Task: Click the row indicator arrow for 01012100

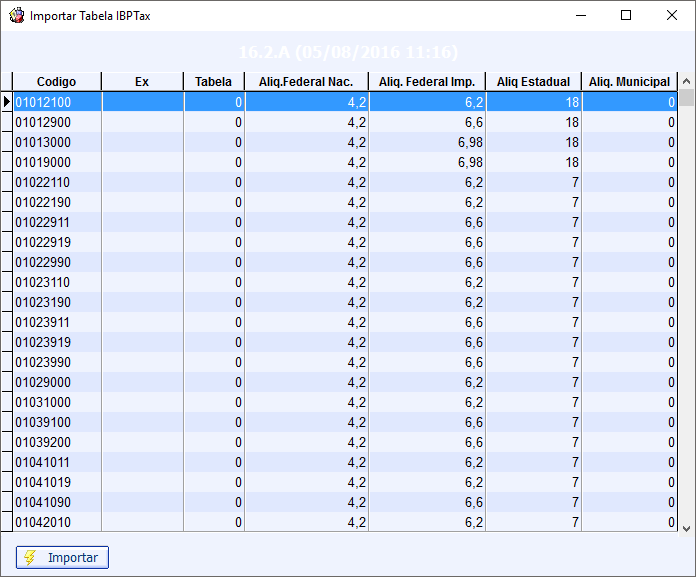Action: 6,102
